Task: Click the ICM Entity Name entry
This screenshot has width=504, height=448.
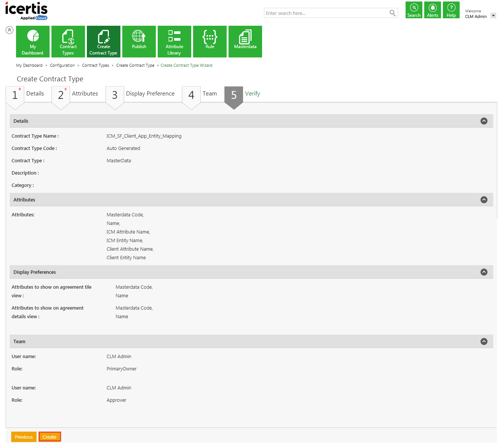Action: point(125,241)
